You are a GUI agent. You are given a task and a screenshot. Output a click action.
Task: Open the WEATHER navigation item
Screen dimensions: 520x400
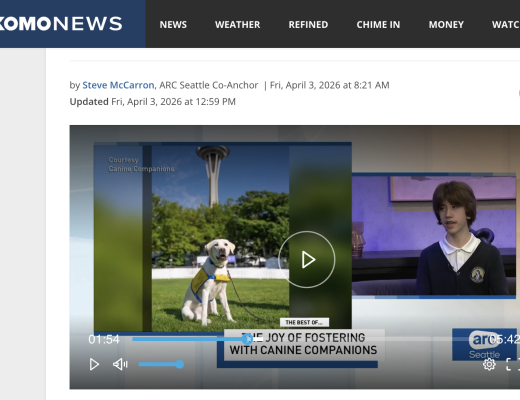[237, 25]
